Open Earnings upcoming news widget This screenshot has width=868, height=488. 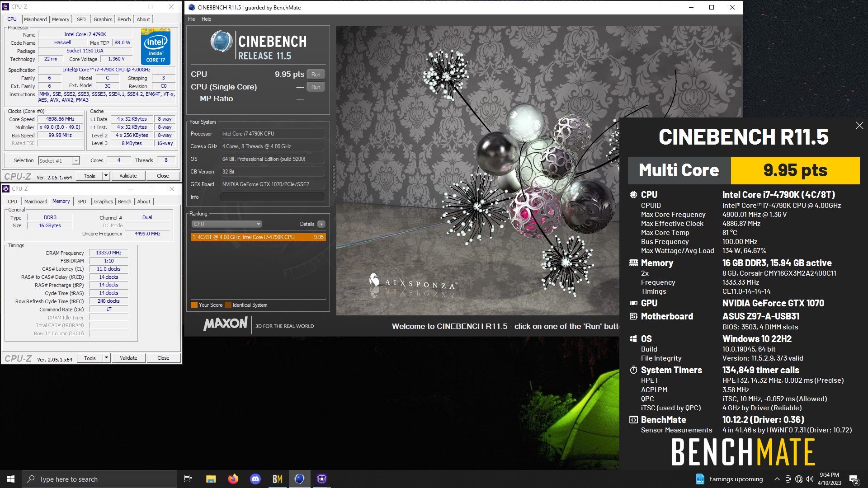(x=730, y=479)
